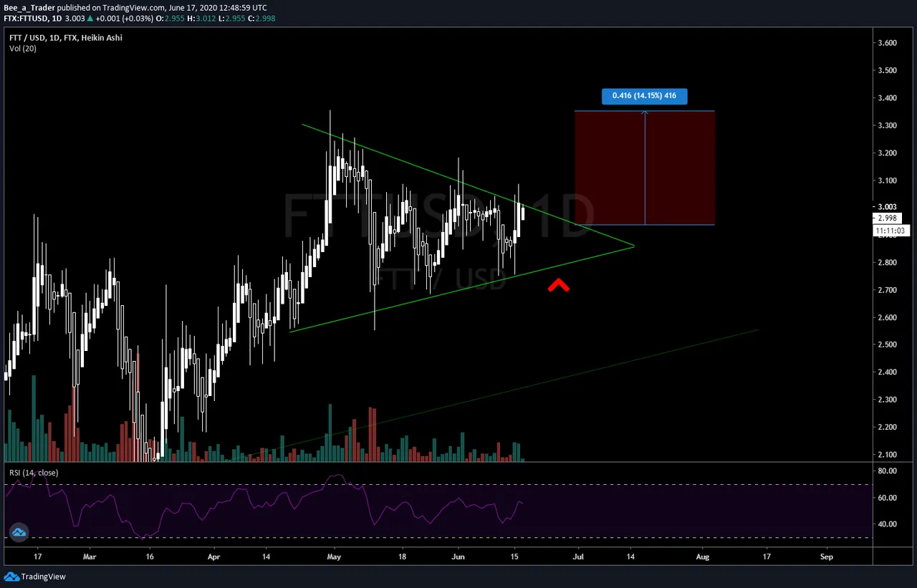The width and height of the screenshot is (917, 588).
Task: Select the Vol (20) indicator label
Action: (24, 48)
